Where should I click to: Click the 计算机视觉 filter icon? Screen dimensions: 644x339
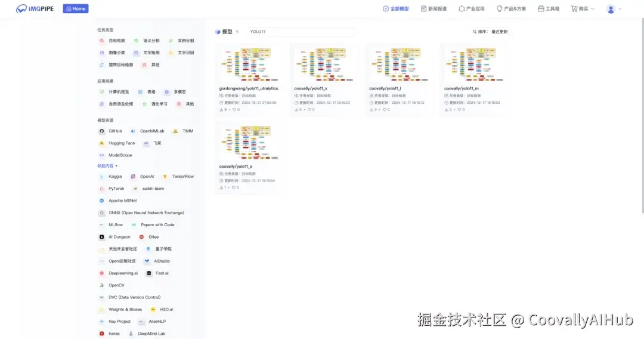click(101, 92)
